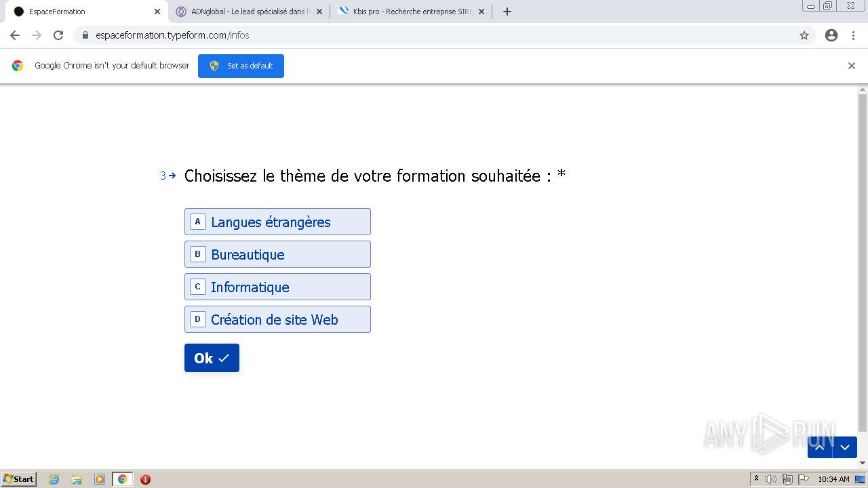Choose the Bureautique option

point(277,254)
